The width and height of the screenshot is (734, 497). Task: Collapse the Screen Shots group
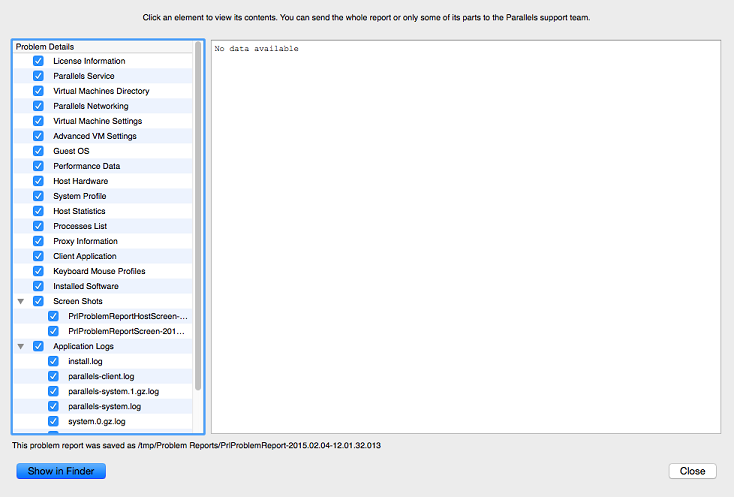click(21, 301)
